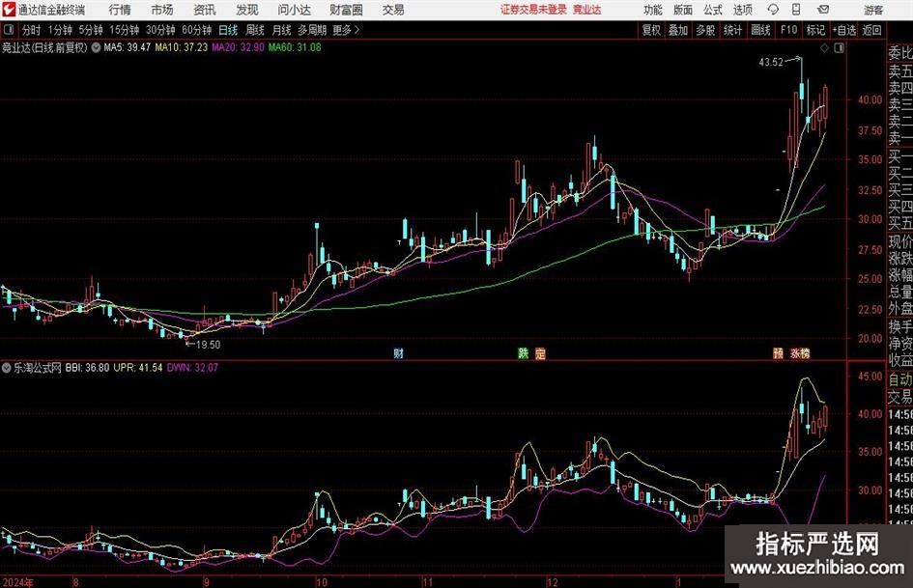Click the 涨 event marker on timeline
Viewport: 913px width, 588px height.
[x=795, y=353]
